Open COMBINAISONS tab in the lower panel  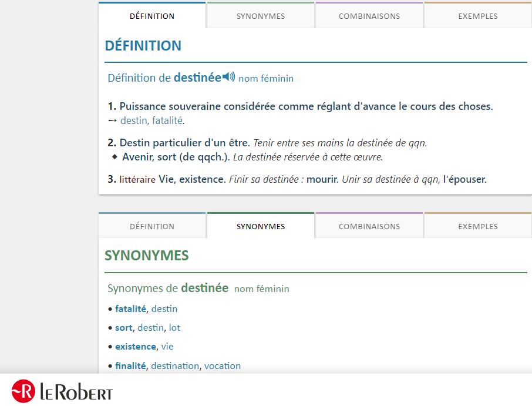pos(369,226)
